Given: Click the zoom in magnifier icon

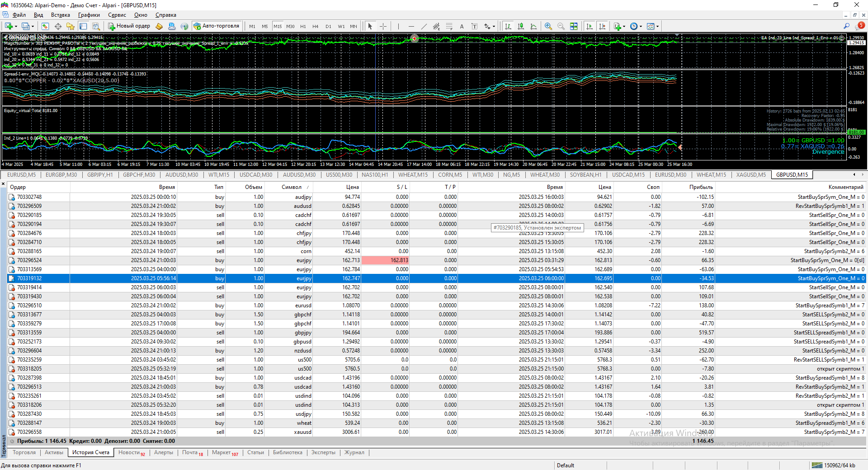Looking at the screenshot, I should (548, 26).
